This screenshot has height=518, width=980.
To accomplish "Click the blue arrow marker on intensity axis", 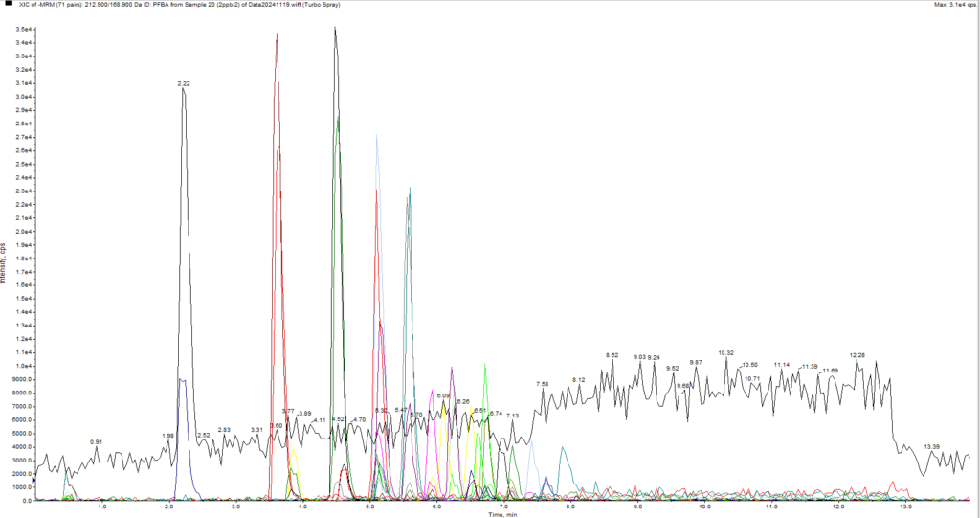I will pos(33,480).
